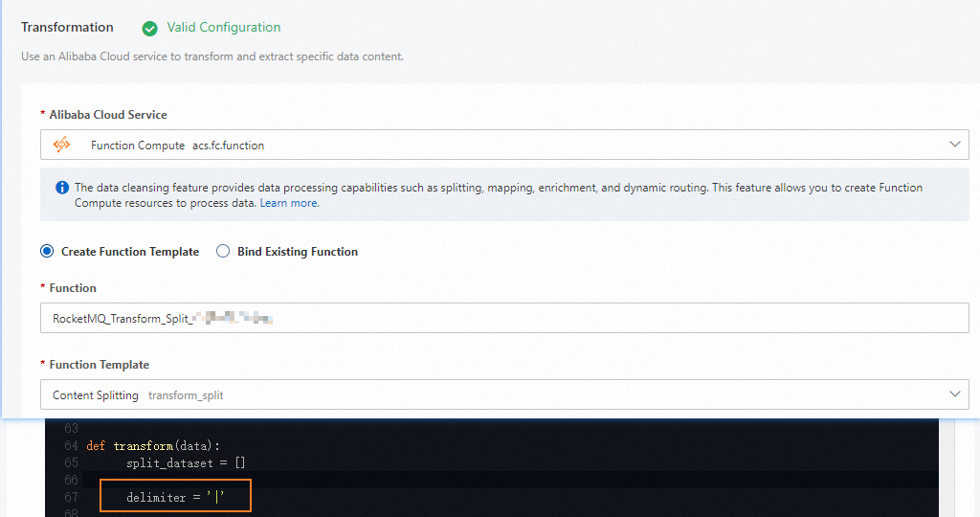The width and height of the screenshot is (980, 517).
Task: Click line number 67 in the gutter
Action: [71, 497]
